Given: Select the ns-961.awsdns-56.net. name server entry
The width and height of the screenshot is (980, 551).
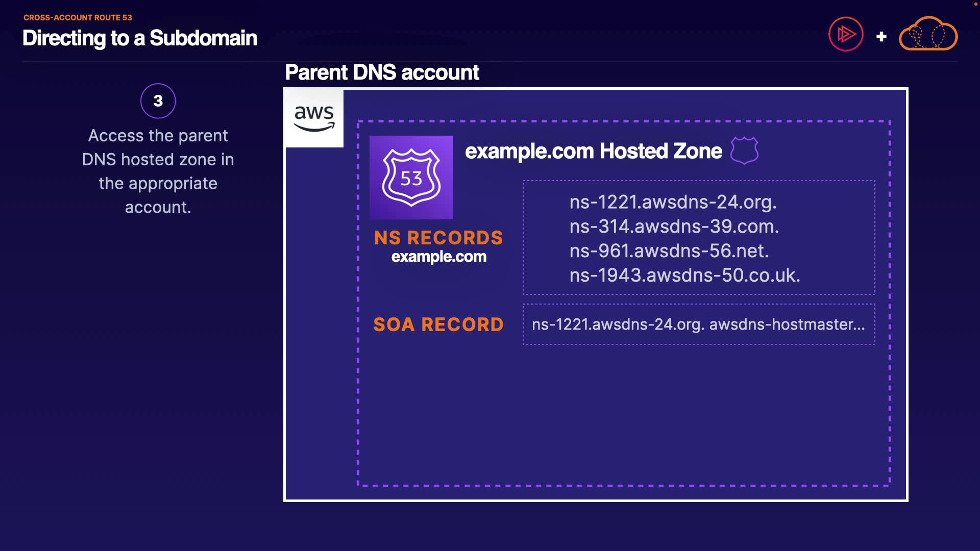Looking at the screenshot, I should [x=669, y=251].
